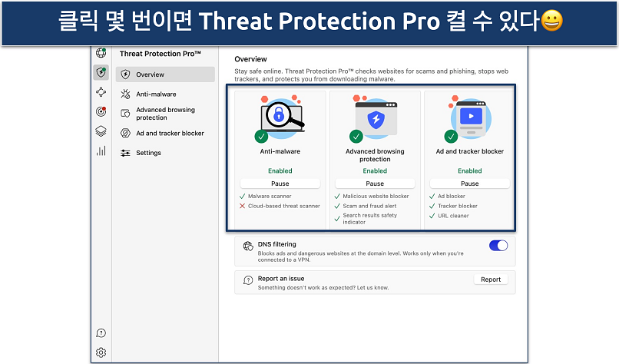Click green check badge on Advanced browsing card

pos(356,137)
